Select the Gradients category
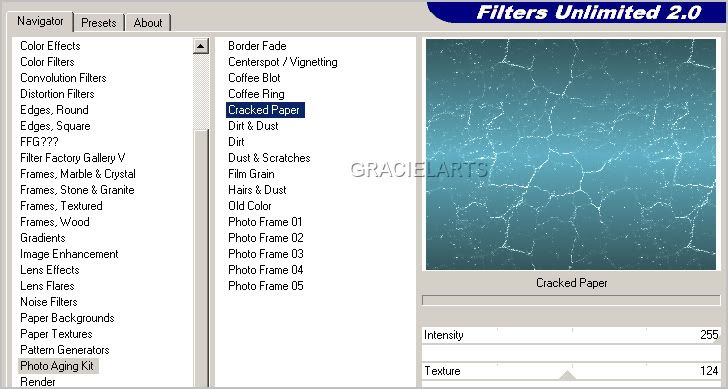Image resolution: width=728 pixels, height=389 pixels. pos(43,238)
